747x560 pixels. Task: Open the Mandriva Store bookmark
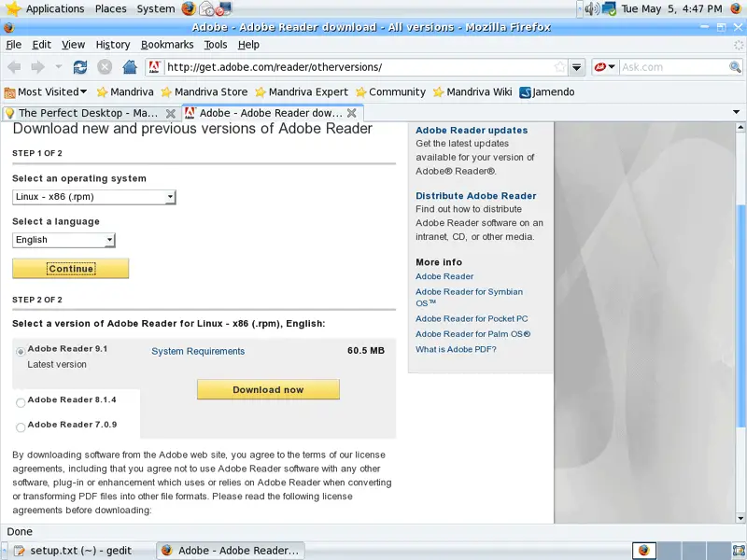pos(204,91)
